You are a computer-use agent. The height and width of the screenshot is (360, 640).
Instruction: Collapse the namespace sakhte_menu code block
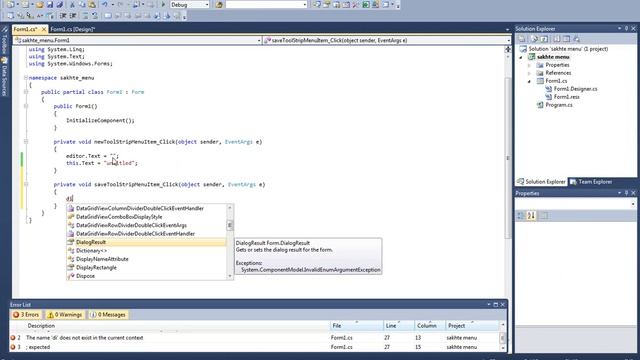click(26, 78)
